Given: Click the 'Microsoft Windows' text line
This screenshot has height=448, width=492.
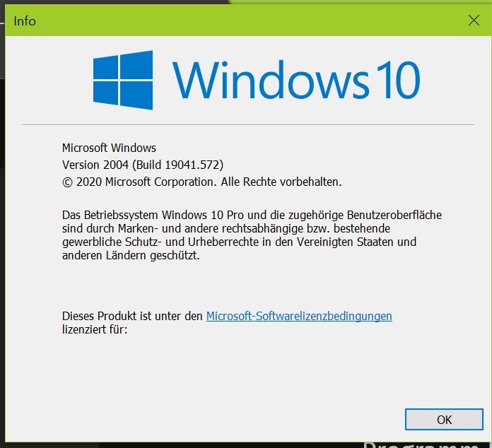Looking at the screenshot, I should coord(109,148).
